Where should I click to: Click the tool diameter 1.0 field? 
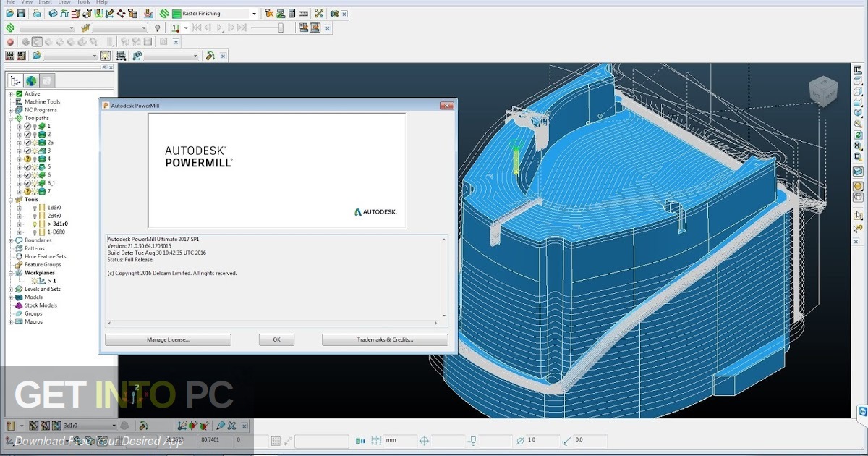coord(541,440)
